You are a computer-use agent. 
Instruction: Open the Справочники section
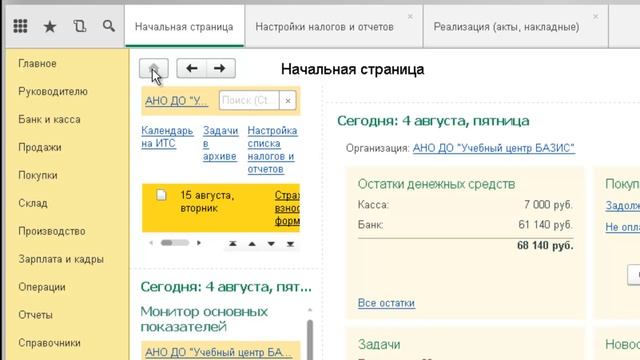(49, 343)
